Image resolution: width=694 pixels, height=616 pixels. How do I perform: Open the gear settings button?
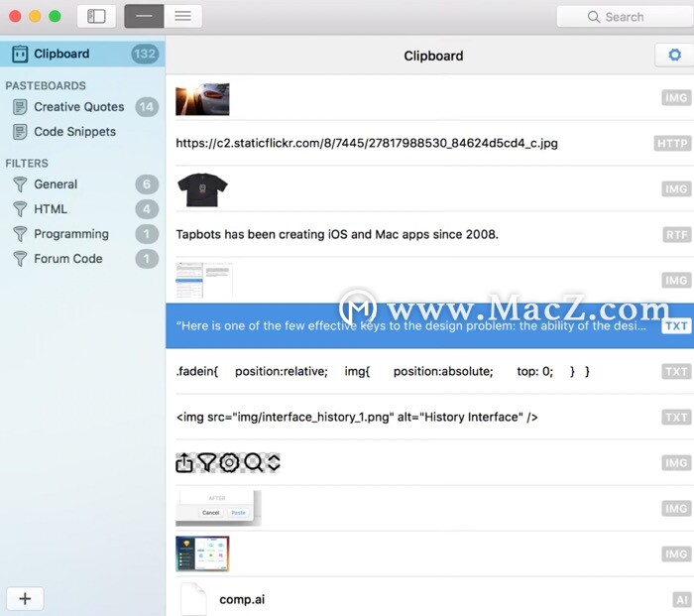click(x=674, y=55)
